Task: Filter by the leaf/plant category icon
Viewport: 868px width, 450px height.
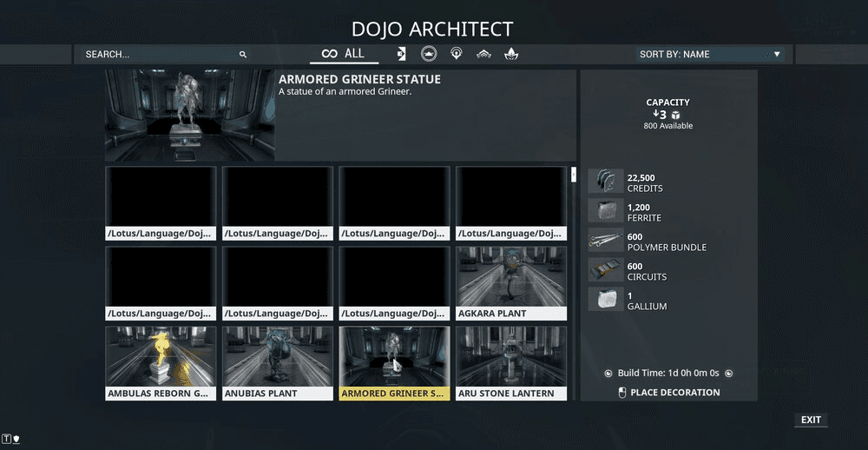Action: (x=511, y=54)
